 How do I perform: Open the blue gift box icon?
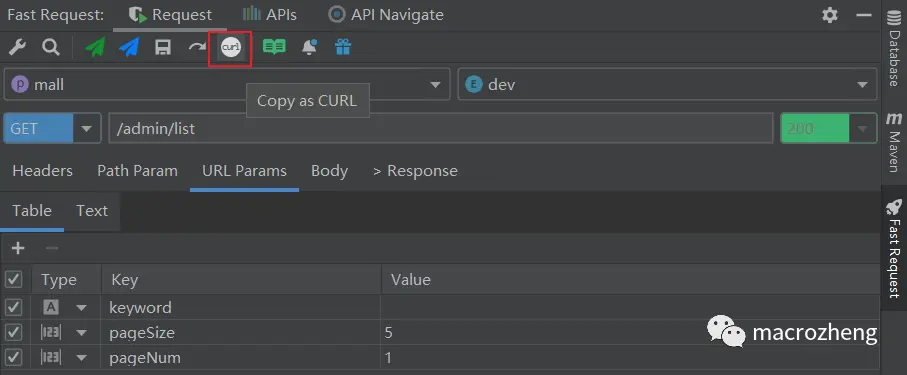[x=343, y=47]
